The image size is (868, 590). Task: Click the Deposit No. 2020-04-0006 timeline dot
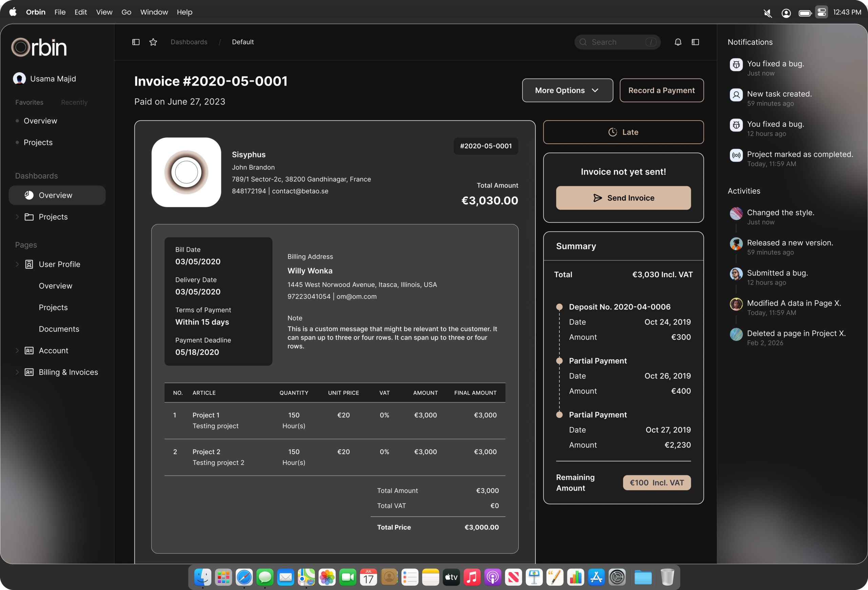pyautogui.click(x=559, y=307)
